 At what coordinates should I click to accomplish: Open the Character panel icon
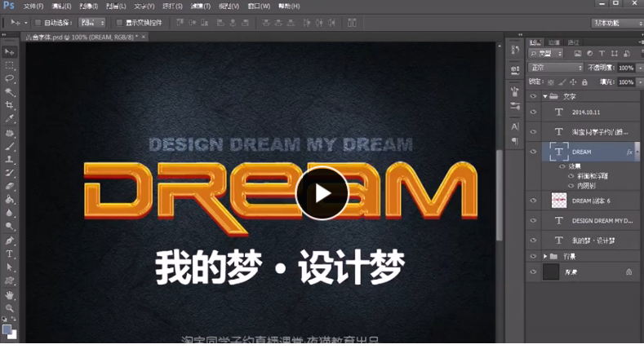pos(514,126)
